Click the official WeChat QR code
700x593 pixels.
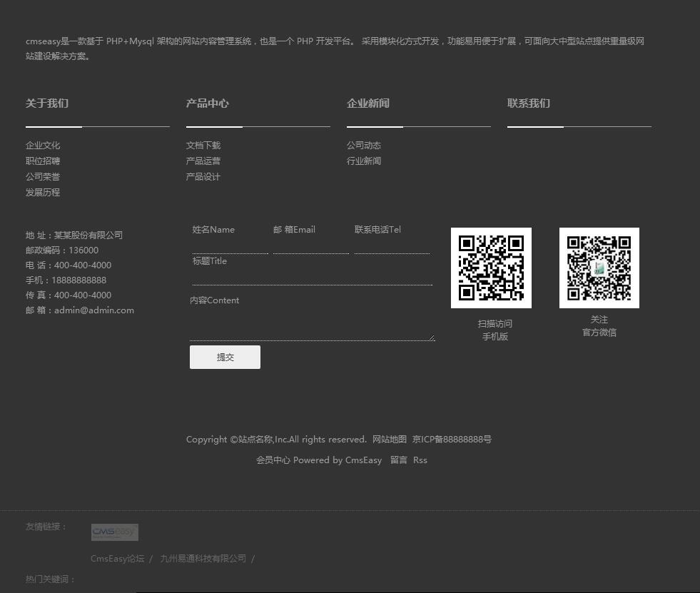(x=599, y=268)
